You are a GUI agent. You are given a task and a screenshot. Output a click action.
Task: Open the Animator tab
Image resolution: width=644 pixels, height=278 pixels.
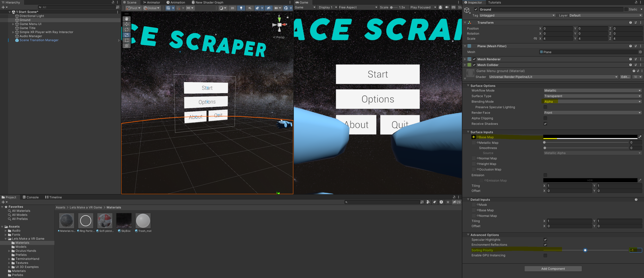pyautogui.click(x=151, y=3)
